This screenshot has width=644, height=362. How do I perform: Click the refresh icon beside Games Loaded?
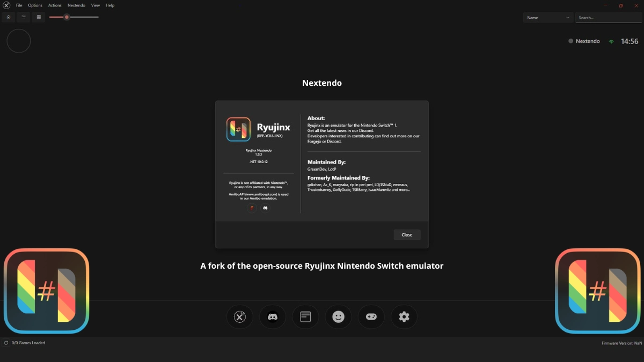(6, 343)
